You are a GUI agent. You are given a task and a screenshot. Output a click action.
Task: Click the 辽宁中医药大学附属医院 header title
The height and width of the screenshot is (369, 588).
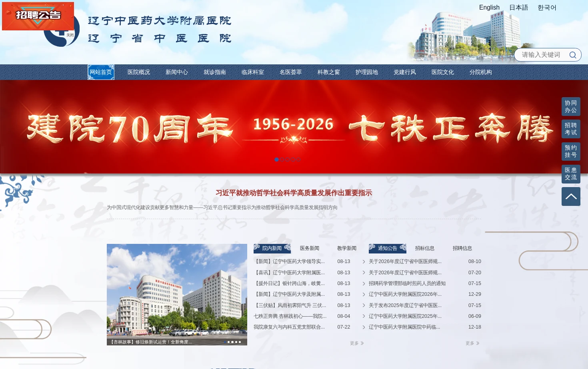(x=160, y=20)
